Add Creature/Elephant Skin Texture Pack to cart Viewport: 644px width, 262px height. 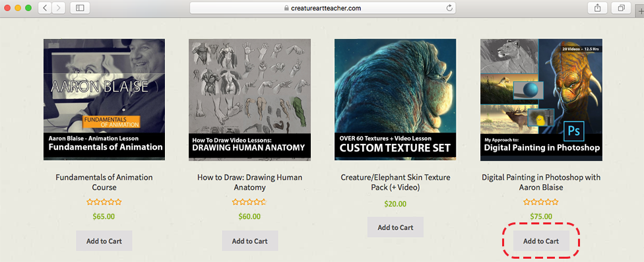[x=395, y=227]
